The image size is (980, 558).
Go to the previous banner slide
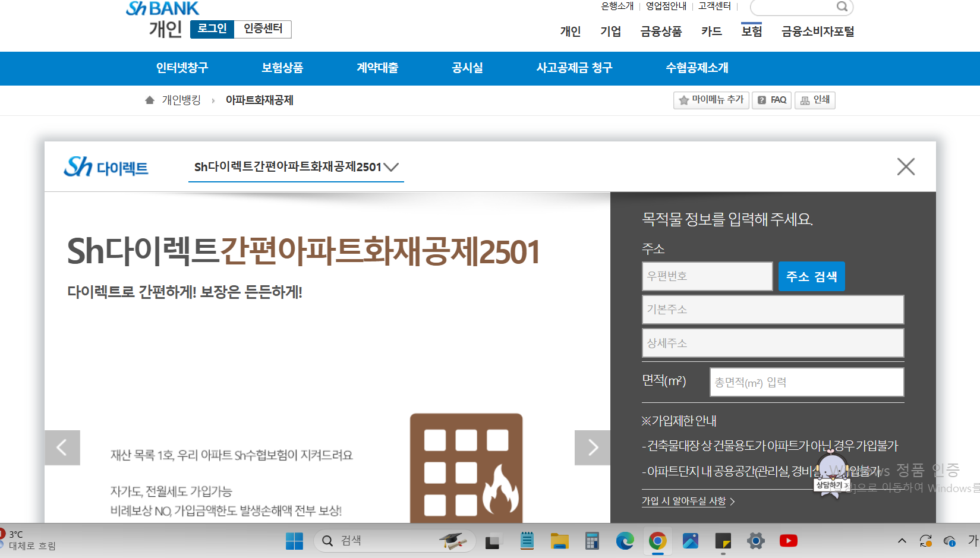pos(62,447)
